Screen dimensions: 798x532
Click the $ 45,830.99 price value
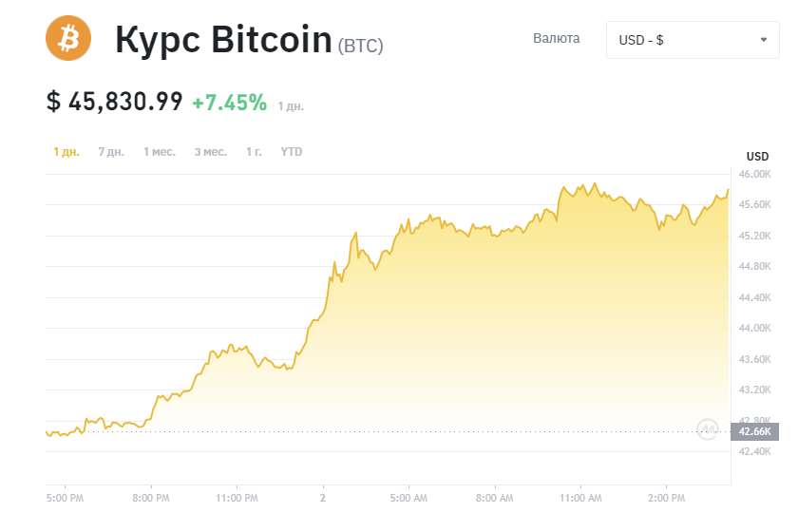pyautogui.click(x=115, y=102)
